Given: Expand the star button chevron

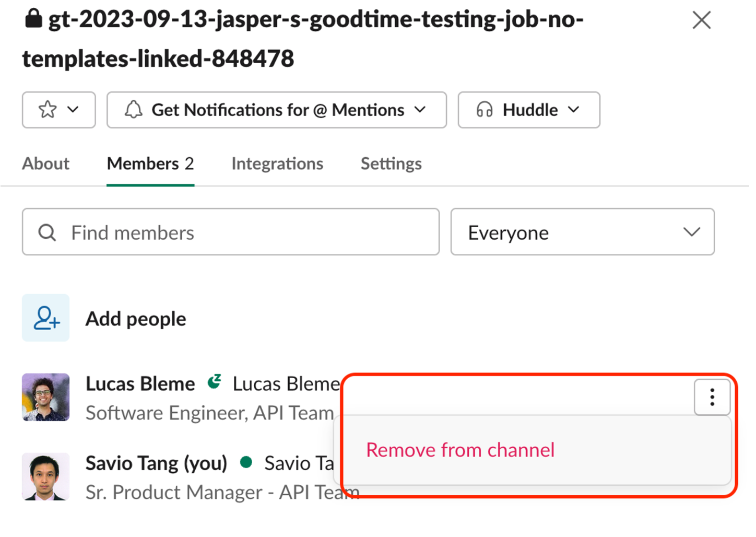Looking at the screenshot, I should 73,110.
